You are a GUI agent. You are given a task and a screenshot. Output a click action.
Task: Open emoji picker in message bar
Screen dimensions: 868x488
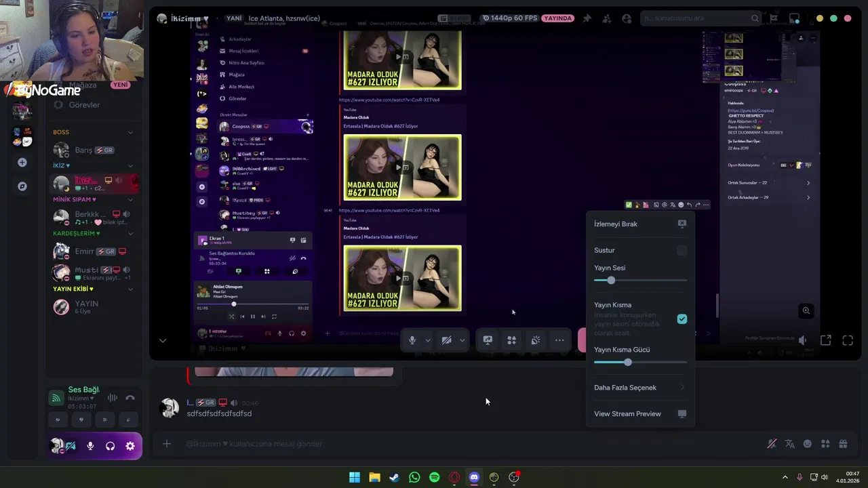pyautogui.click(x=807, y=444)
